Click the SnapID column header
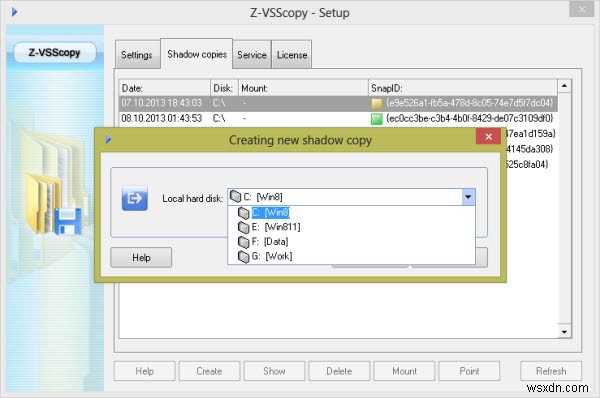The image size is (600, 398). click(x=463, y=88)
